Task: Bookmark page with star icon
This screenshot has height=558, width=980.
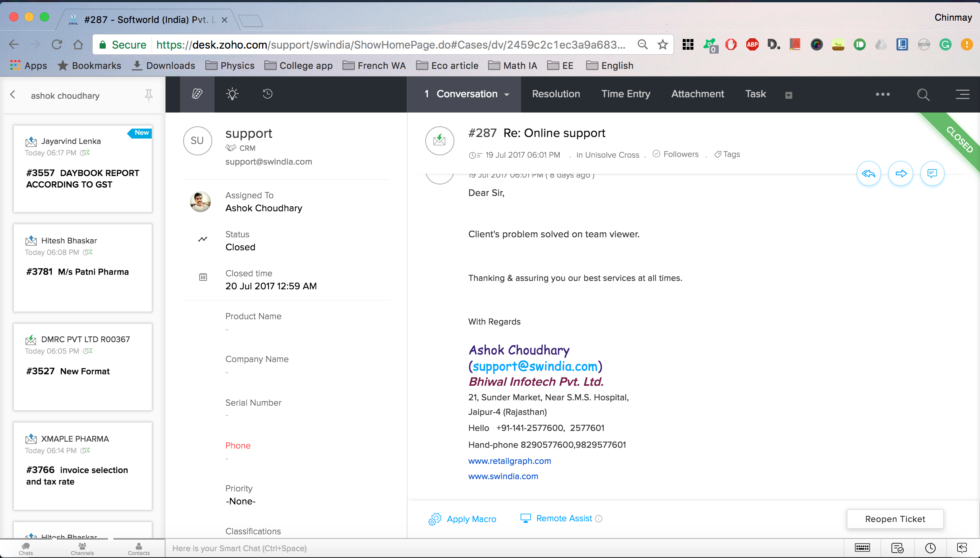Action: tap(662, 45)
